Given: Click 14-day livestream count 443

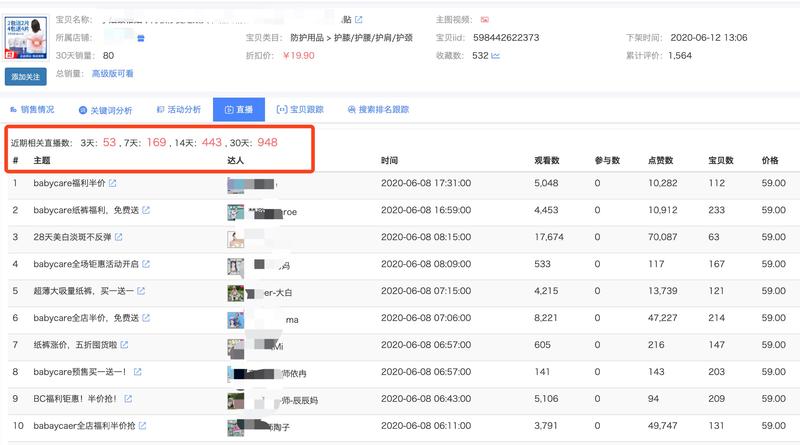Looking at the screenshot, I should tap(212, 142).
